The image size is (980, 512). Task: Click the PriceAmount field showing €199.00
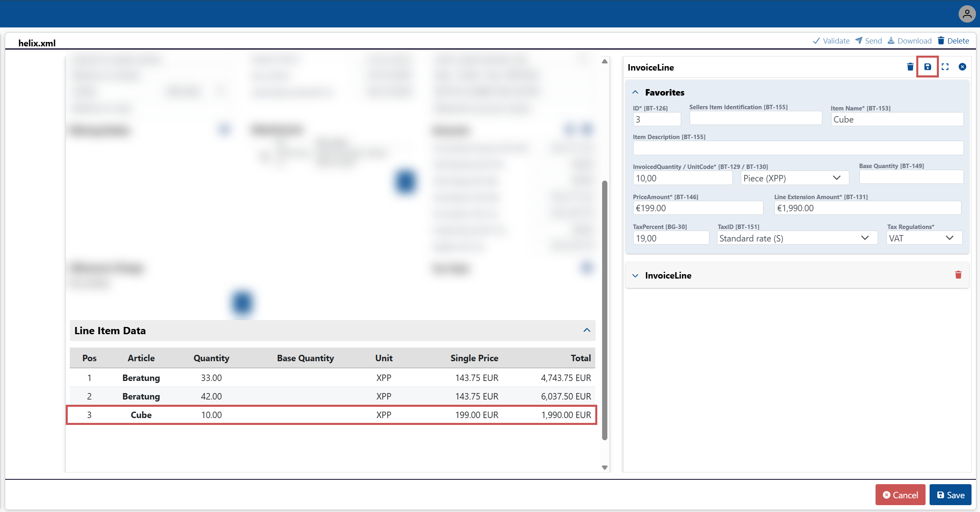[x=698, y=208]
